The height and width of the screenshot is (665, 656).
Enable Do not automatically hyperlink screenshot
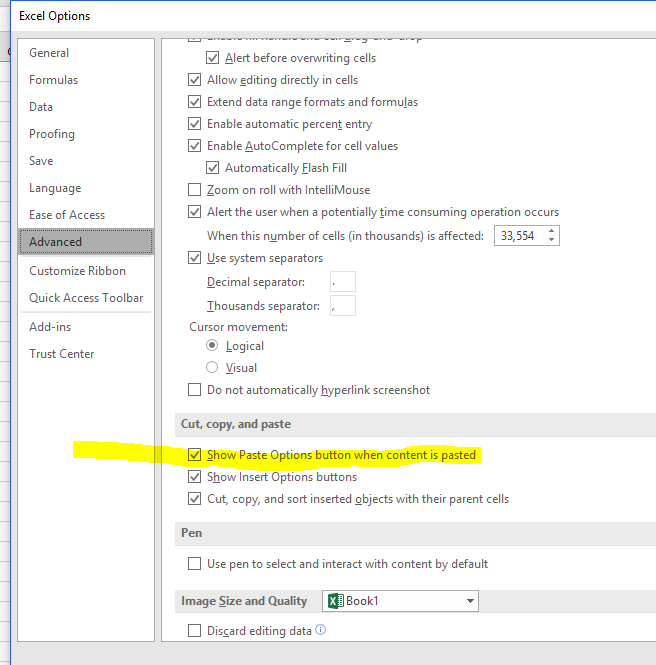tap(194, 390)
